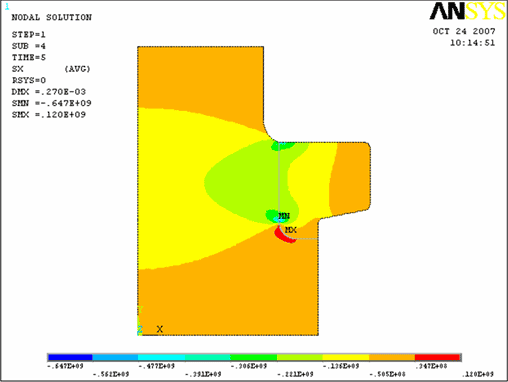The height and width of the screenshot is (382, 508).
Task: Click the MN minimum stress marker
Action: (284, 216)
